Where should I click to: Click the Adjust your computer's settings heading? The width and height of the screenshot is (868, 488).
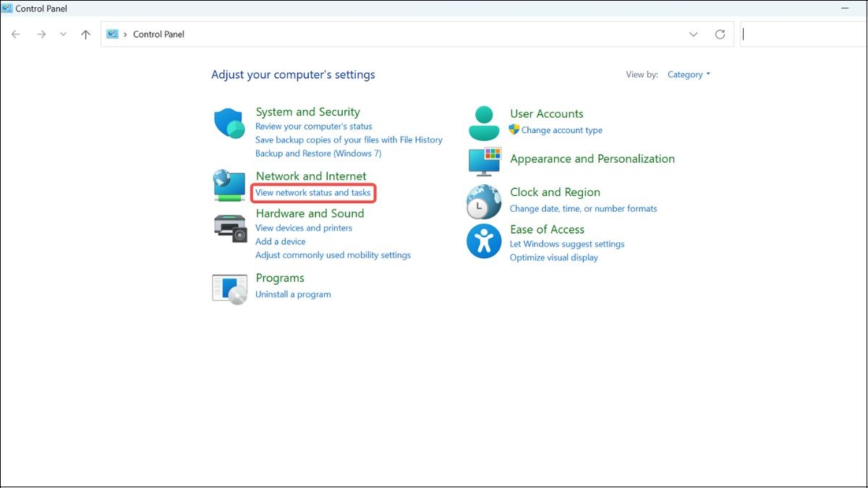click(x=293, y=74)
